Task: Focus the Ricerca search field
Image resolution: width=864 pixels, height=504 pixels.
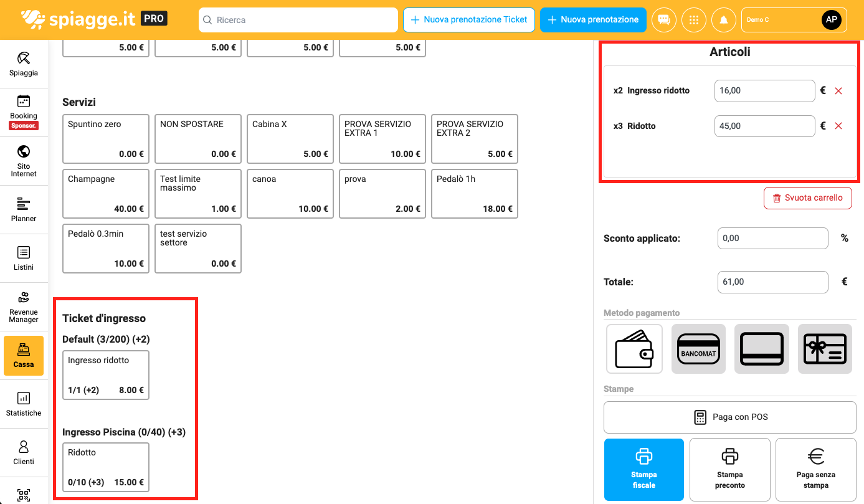Action: [298, 20]
